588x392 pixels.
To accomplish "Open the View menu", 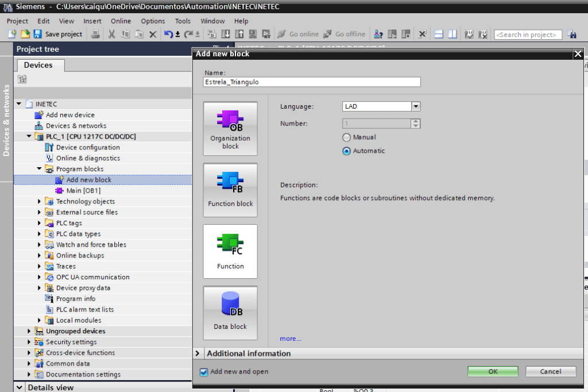I will (67, 21).
